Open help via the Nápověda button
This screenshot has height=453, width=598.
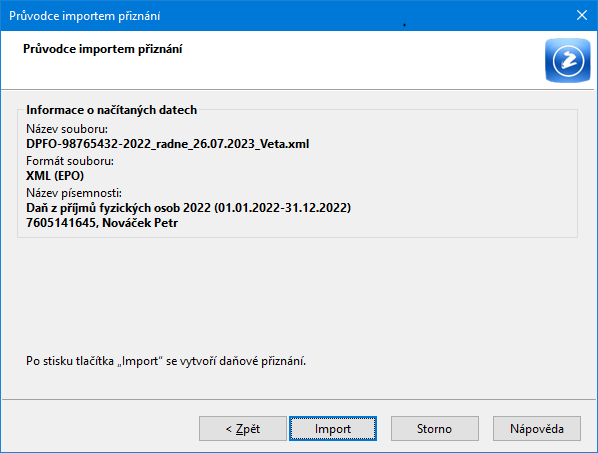[537, 429]
